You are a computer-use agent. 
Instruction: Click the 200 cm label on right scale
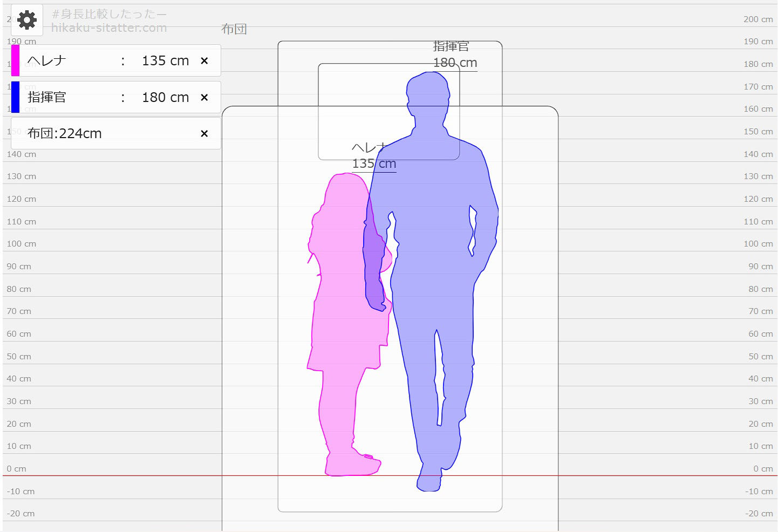757,19
